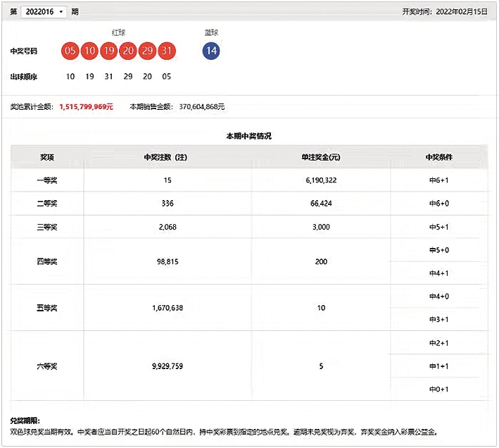Click the red ball numbered 10

[89, 51]
